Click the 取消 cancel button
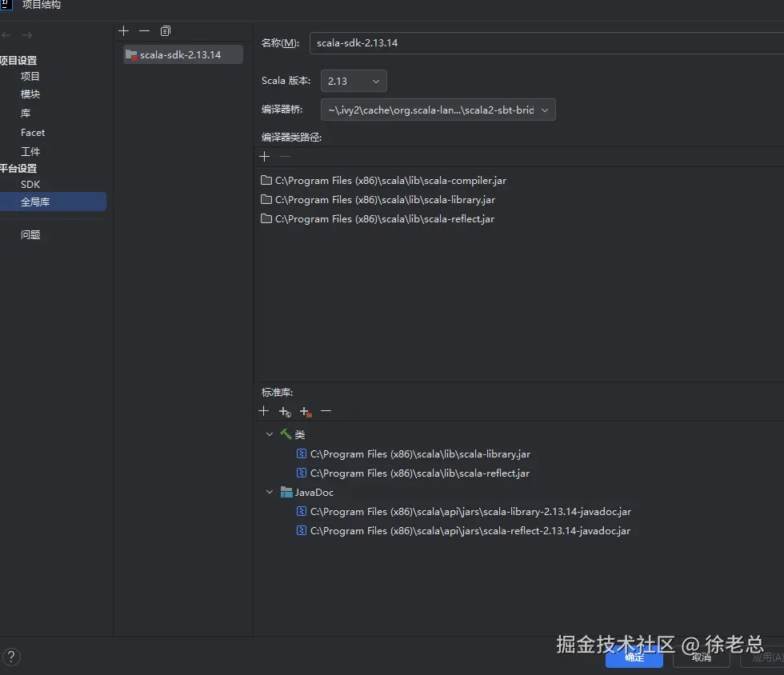The height and width of the screenshot is (675, 784). pos(702,657)
